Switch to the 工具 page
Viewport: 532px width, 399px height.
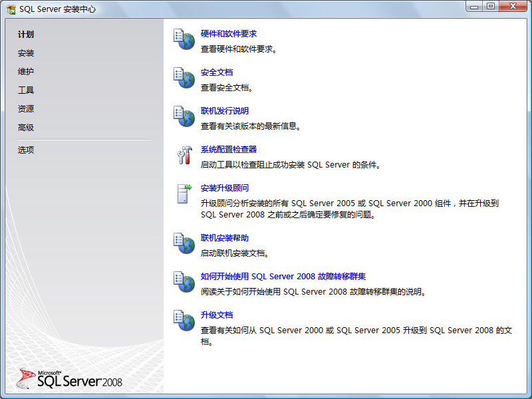[26, 90]
